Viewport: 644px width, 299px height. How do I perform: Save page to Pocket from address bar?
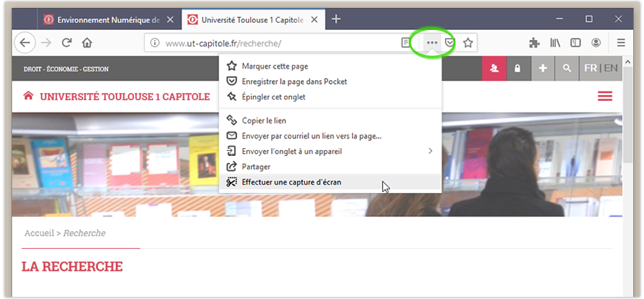(450, 43)
